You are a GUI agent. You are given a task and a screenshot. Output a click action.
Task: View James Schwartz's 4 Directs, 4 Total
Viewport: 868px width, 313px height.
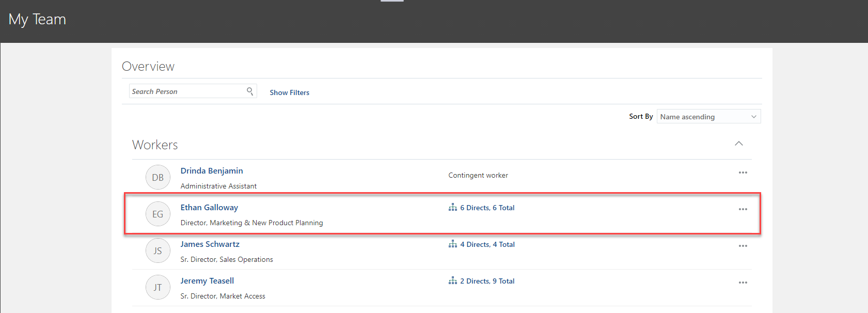click(x=487, y=244)
